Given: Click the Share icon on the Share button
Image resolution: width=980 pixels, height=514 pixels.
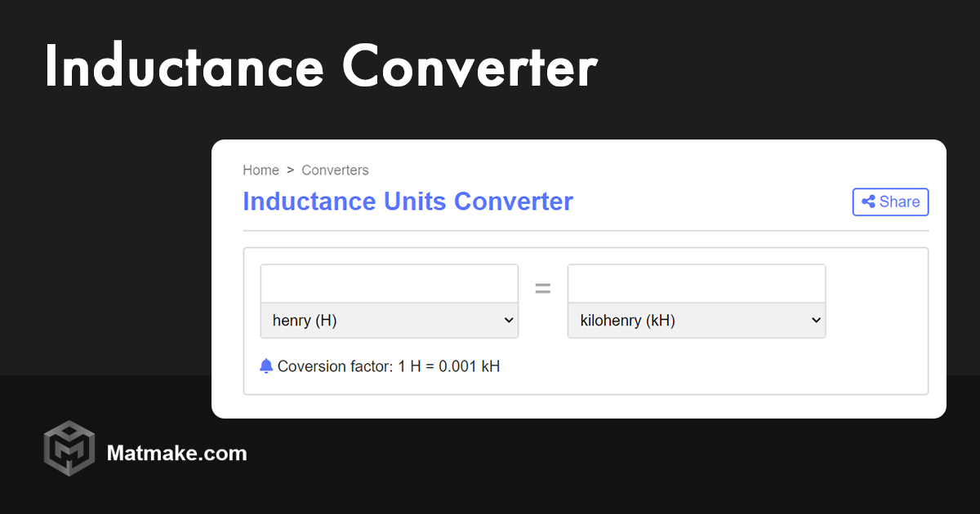Looking at the screenshot, I should point(867,202).
